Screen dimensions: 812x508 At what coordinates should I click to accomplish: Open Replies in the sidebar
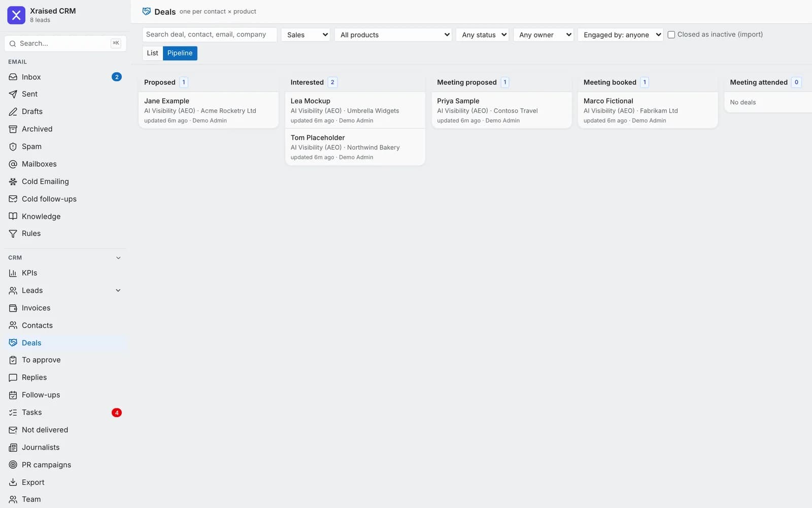point(65,377)
